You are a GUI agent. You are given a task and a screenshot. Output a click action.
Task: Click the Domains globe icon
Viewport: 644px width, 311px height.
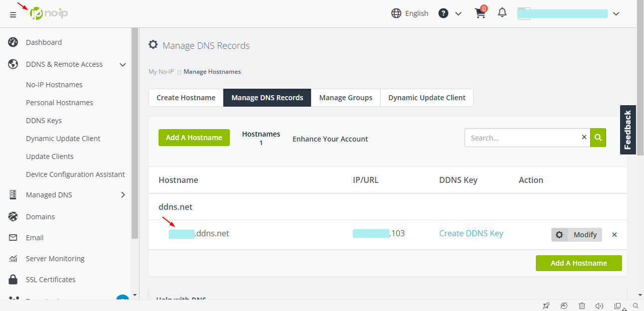coord(13,217)
